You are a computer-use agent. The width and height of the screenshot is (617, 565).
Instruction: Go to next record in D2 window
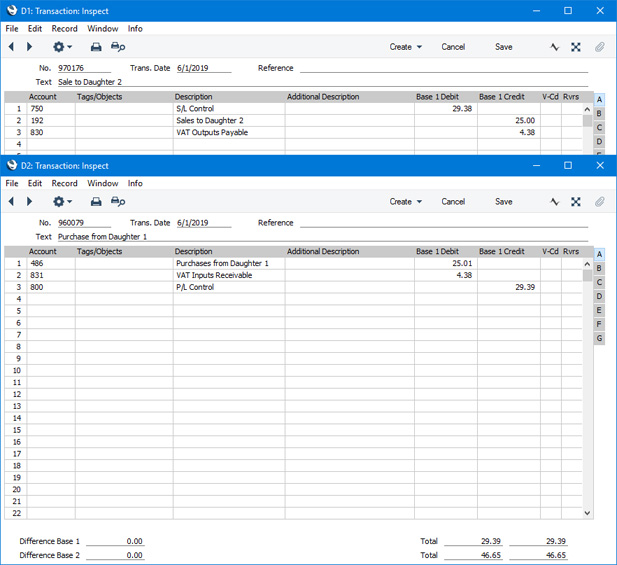click(x=30, y=201)
